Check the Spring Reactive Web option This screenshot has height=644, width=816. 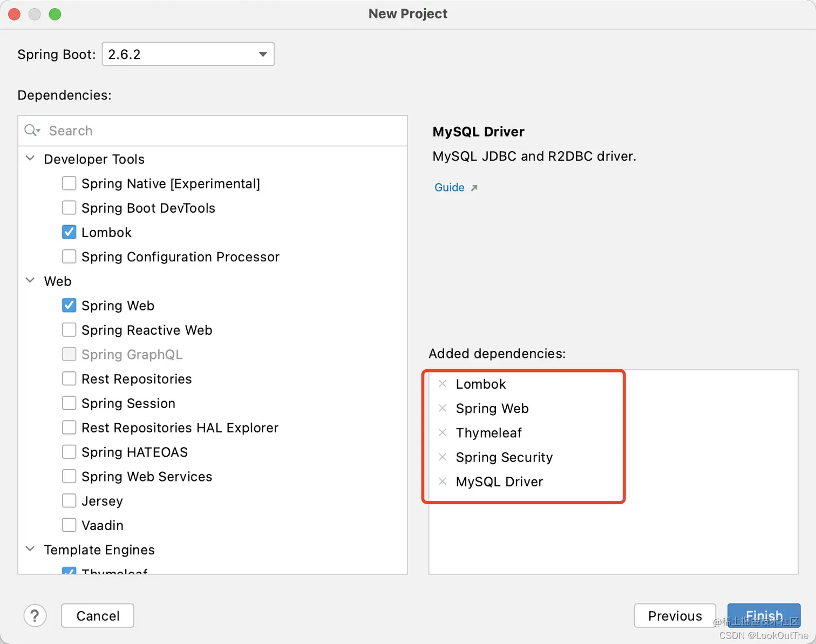pos(69,330)
